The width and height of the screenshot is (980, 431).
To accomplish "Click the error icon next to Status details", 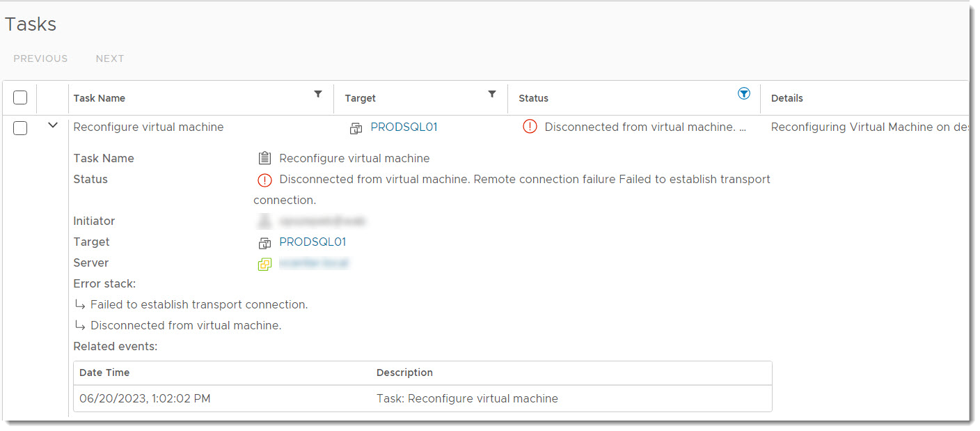I will (264, 180).
